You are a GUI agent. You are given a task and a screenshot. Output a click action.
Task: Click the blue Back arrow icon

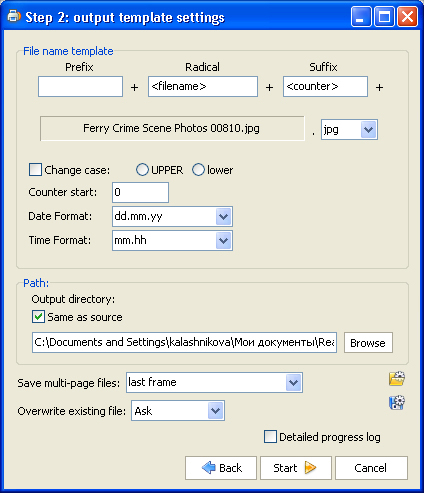(209, 468)
